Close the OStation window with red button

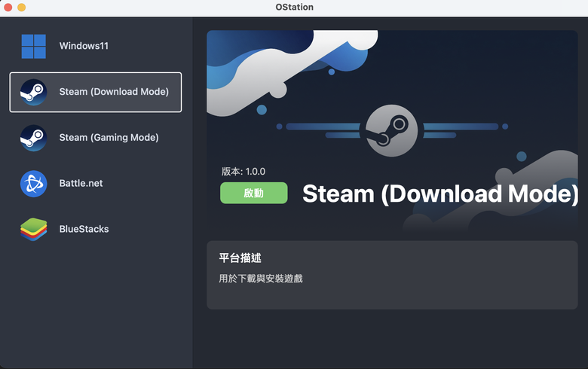(8, 7)
